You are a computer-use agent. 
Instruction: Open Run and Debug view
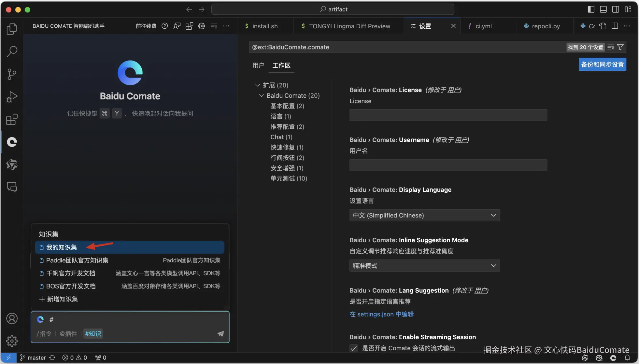[x=12, y=97]
